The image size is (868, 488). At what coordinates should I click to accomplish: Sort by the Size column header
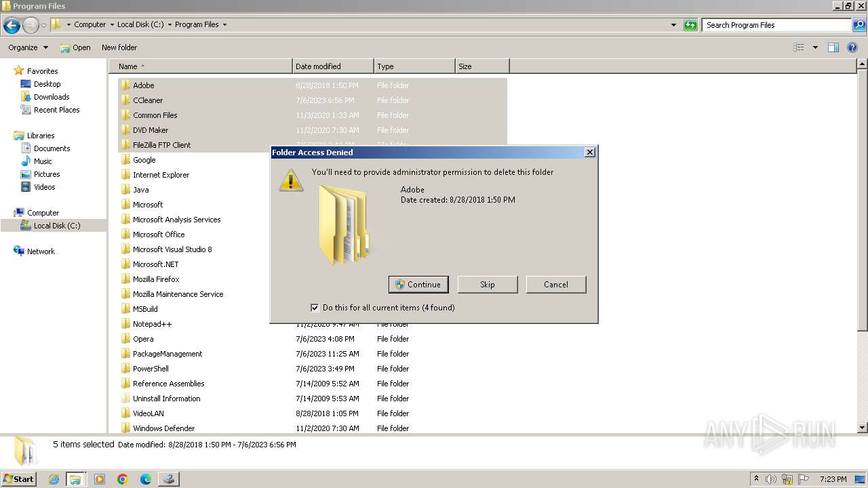pos(482,66)
